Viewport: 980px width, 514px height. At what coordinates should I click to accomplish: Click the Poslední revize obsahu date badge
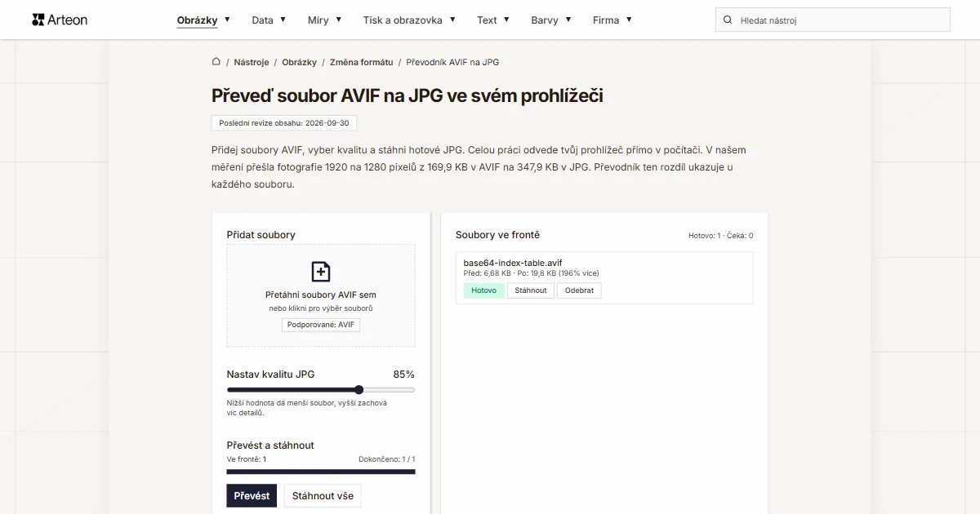coord(284,123)
